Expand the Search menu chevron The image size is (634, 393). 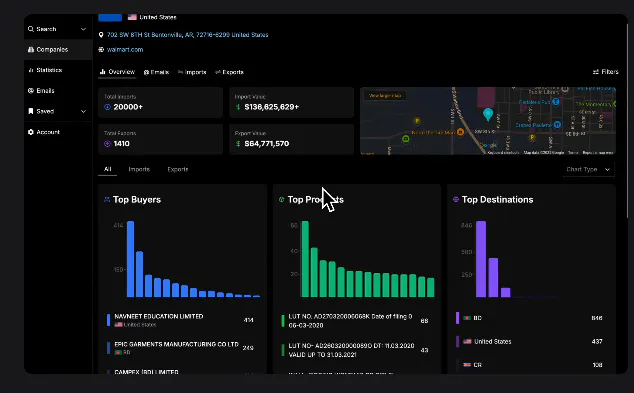click(x=83, y=29)
